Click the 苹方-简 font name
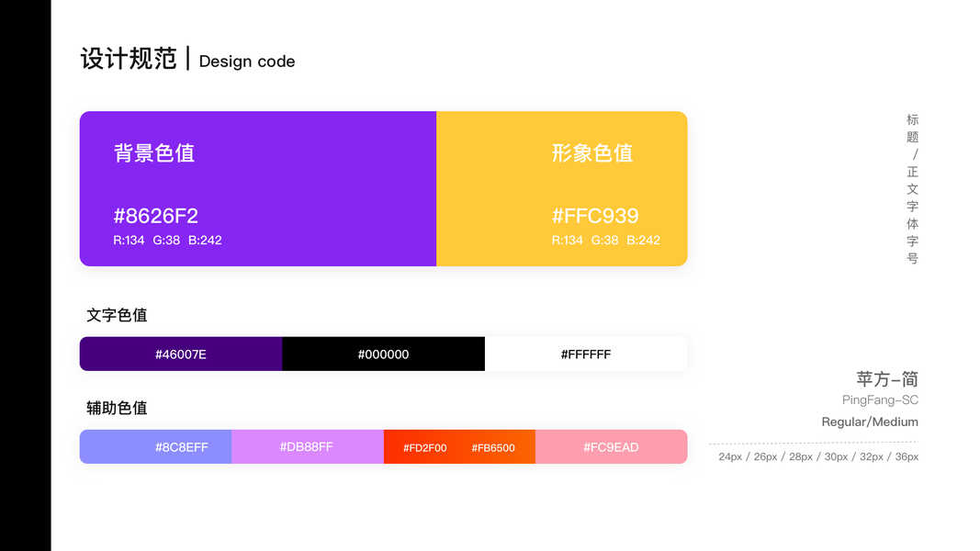The height and width of the screenshot is (551, 980). pyautogui.click(x=887, y=379)
